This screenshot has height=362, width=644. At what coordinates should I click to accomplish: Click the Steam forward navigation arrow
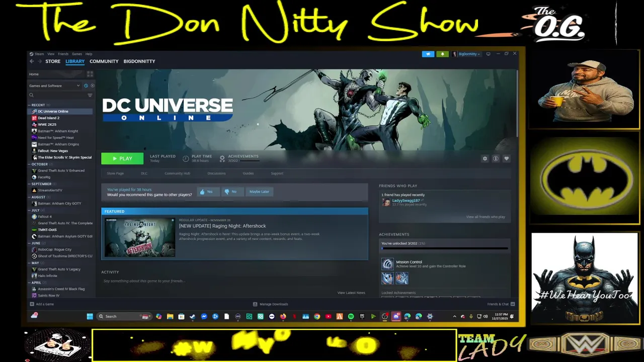pyautogui.click(x=39, y=61)
